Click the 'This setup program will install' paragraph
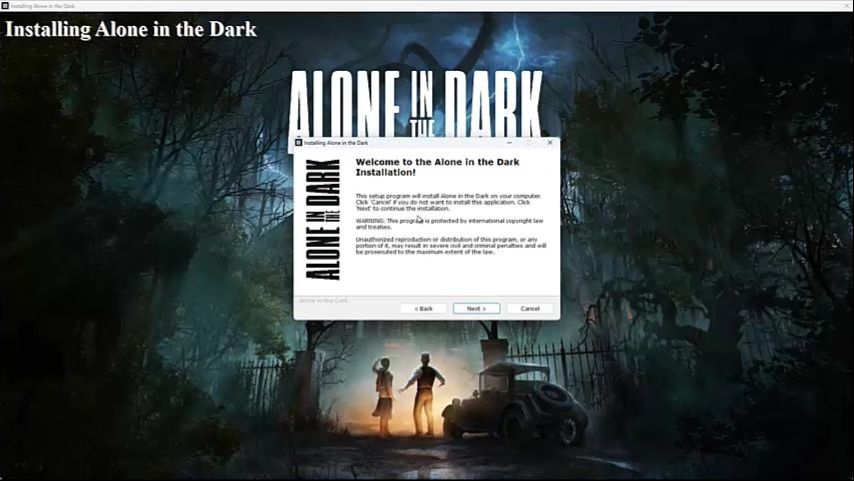854x481 pixels. [x=448, y=202]
